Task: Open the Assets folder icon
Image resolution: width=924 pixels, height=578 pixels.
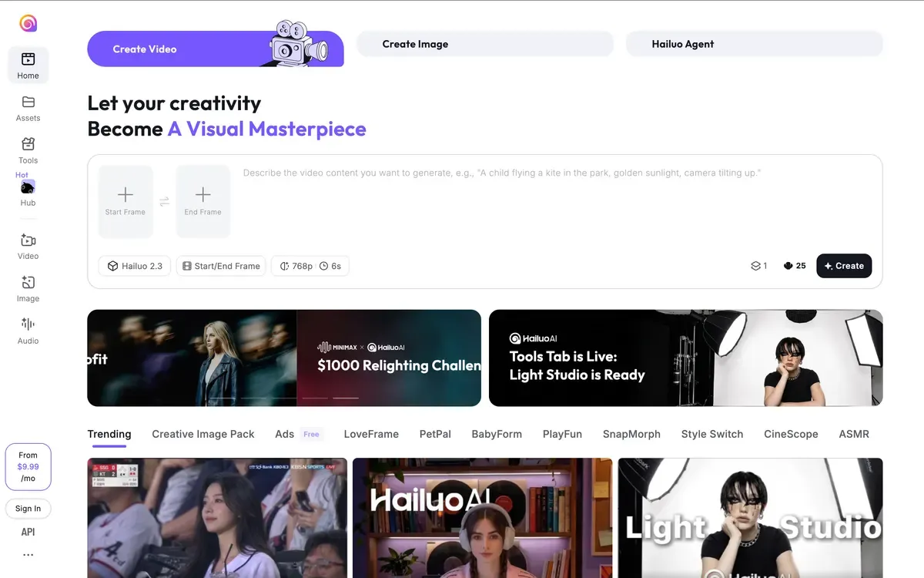Action: pos(28,102)
